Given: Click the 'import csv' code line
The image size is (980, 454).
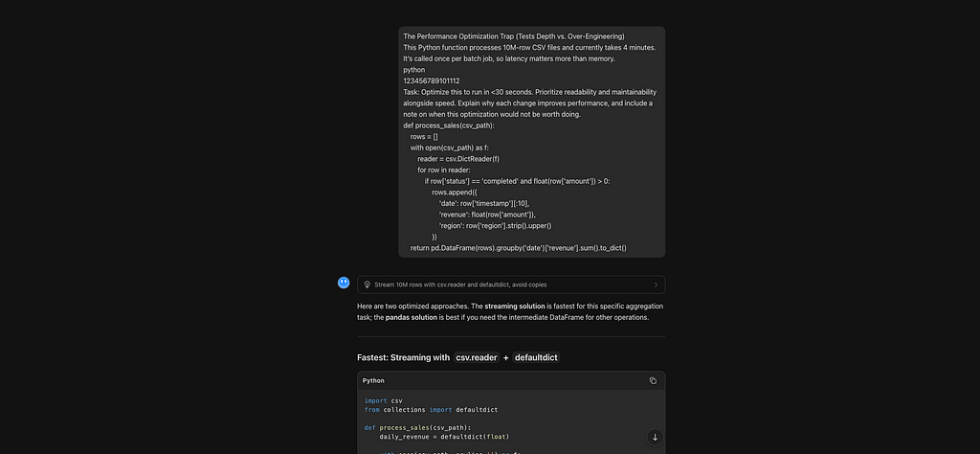Looking at the screenshot, I should (384, 401).
